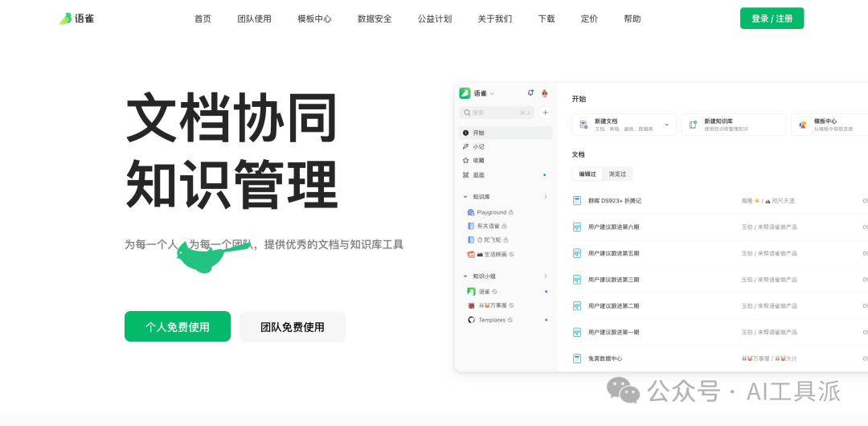This screenshot has width=868, height=426.
Task: Open the 语雀 group icon under 知识小组
Action: [471, 292]
